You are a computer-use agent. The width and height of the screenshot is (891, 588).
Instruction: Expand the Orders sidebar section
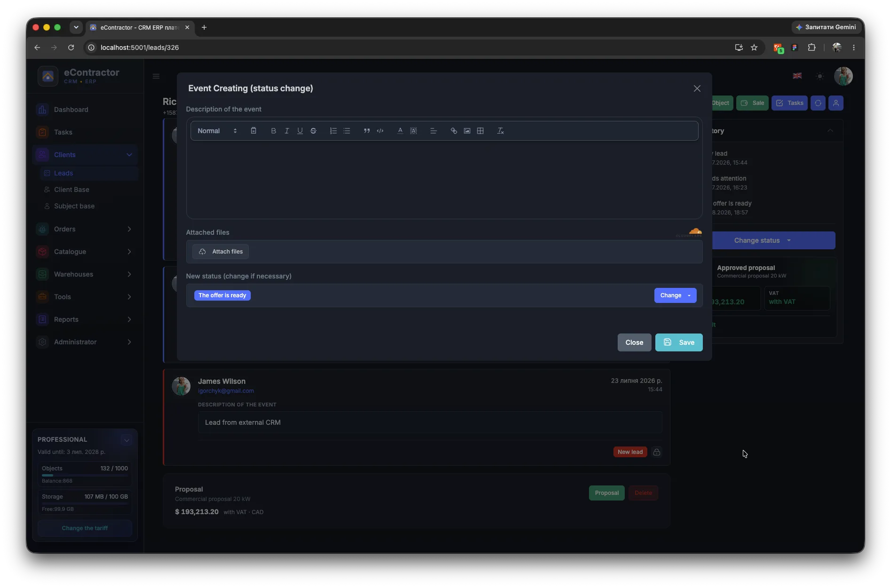(x=85, y=229)
